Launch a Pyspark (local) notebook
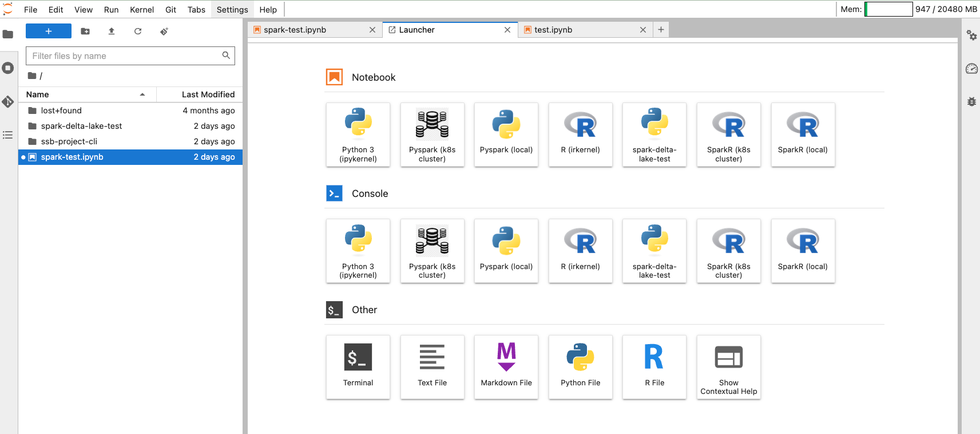 tap(506, 135)
